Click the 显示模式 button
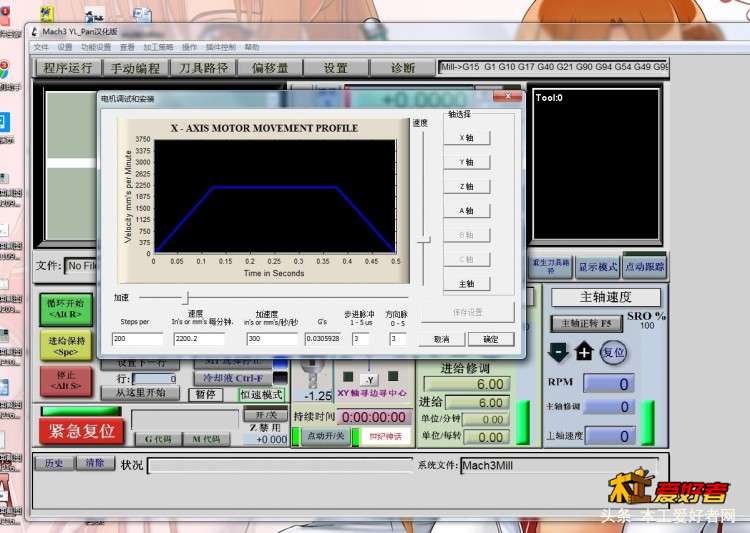The height and width of the screenshot is (533, 750). (x=598, y=267)
